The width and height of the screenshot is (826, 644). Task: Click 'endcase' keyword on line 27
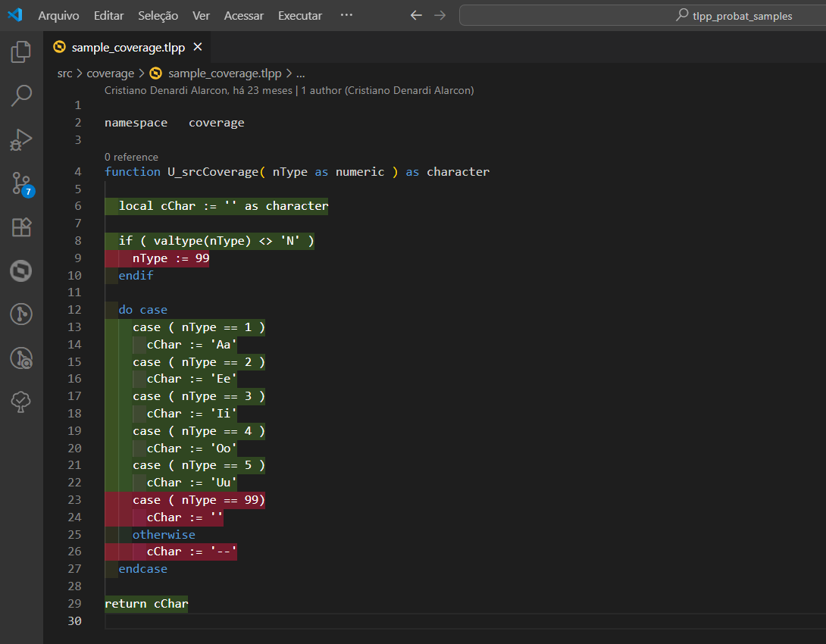pos(142,569)
